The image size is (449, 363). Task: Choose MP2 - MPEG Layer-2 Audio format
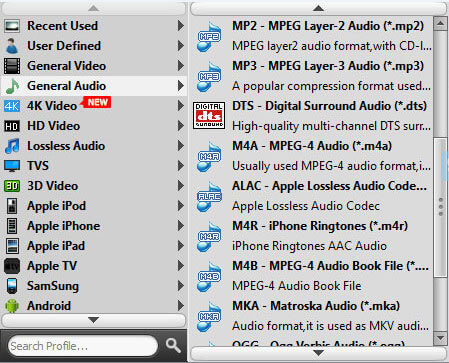pyautogui.click(x=312, y=36)
